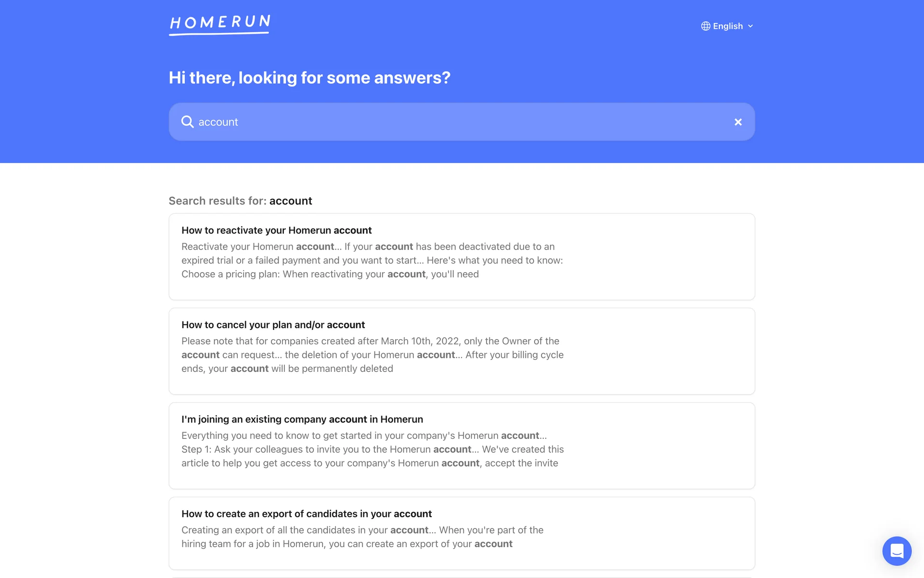924x578 pixels.
Task: Click the magnifying glass search icon
Action: (187, 122)
